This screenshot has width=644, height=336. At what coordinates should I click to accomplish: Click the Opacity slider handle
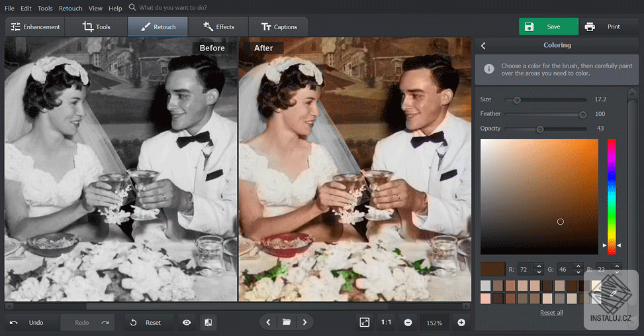tap(540, 129)
